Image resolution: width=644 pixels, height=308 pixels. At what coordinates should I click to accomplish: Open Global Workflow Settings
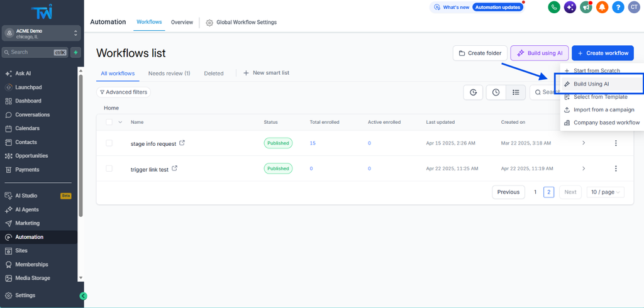pyautogui.click(x=241, y=22)
